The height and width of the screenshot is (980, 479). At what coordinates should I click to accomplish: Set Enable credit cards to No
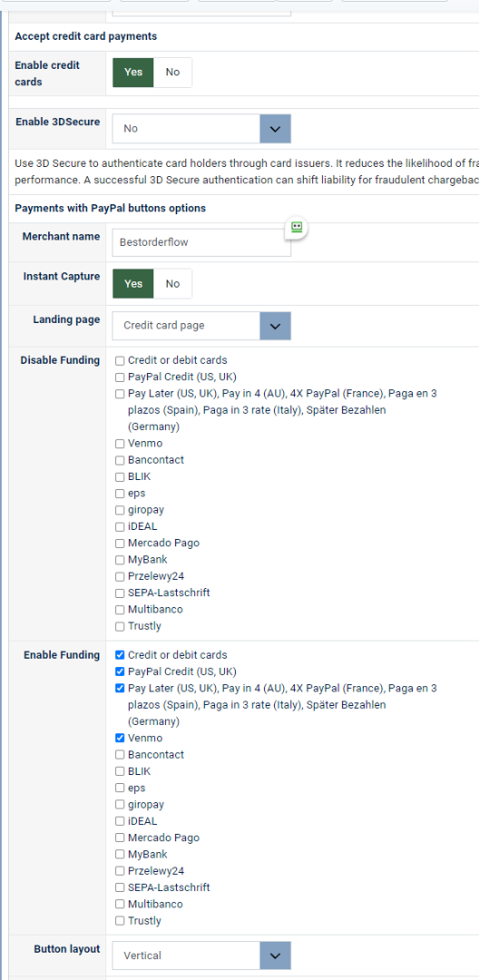coord(172,73)
